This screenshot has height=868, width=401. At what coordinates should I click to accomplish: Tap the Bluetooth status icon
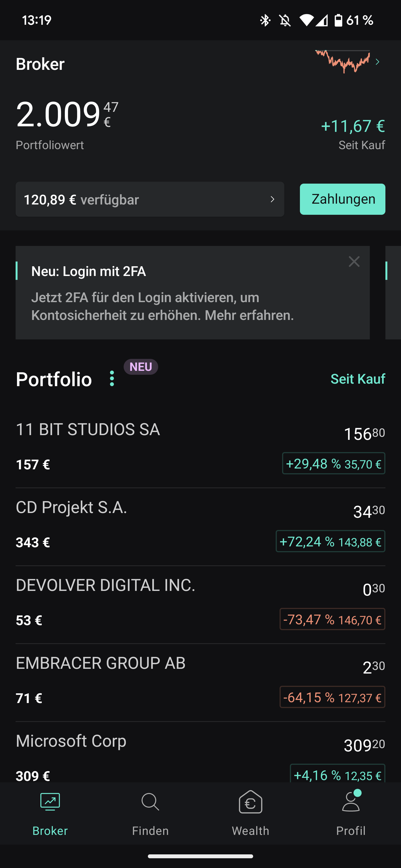point(265,20)
